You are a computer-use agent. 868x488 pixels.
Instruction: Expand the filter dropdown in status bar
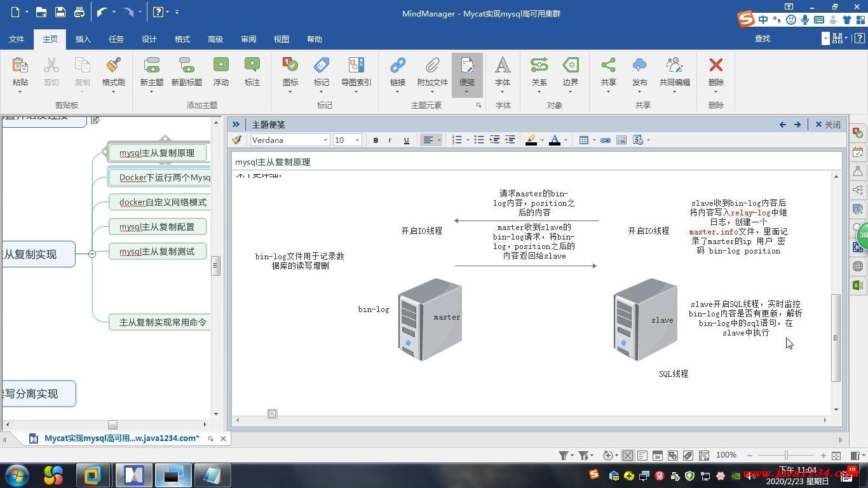tap(573, 456)
